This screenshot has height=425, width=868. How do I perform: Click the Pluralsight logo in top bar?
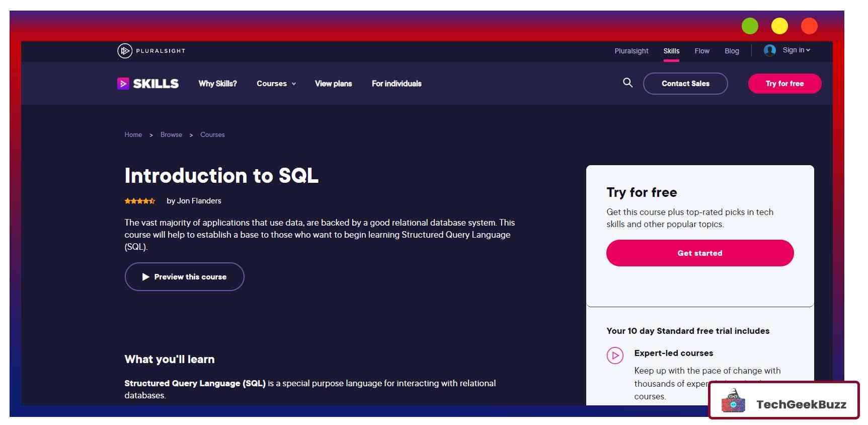(x=151, y=51)
